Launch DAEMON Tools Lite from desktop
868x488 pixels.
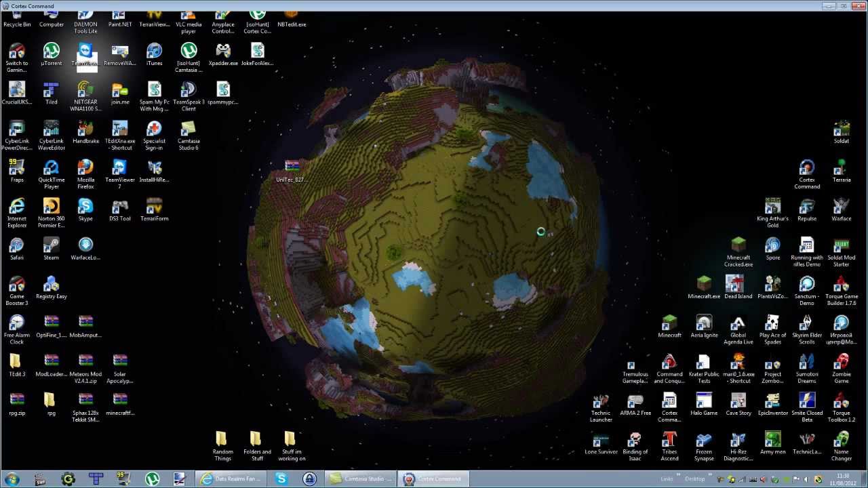(x=85, y=22)
